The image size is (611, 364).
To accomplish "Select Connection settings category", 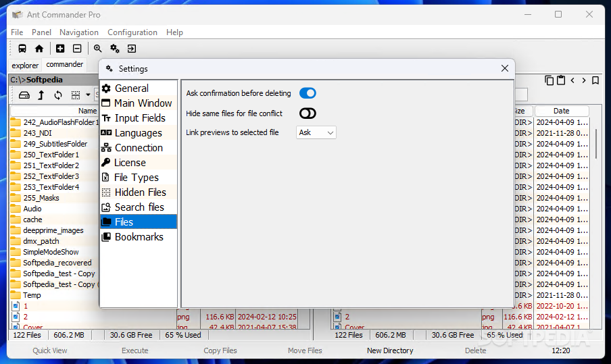I will tap(139, 148).
